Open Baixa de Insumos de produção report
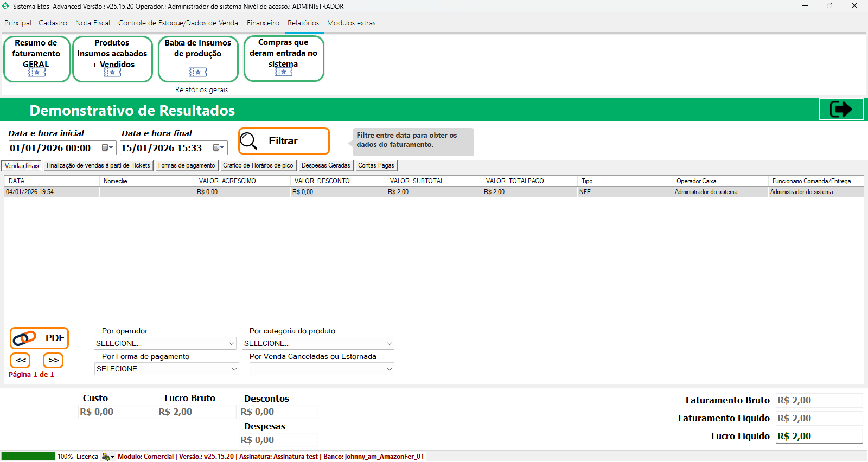 (198, 59)
